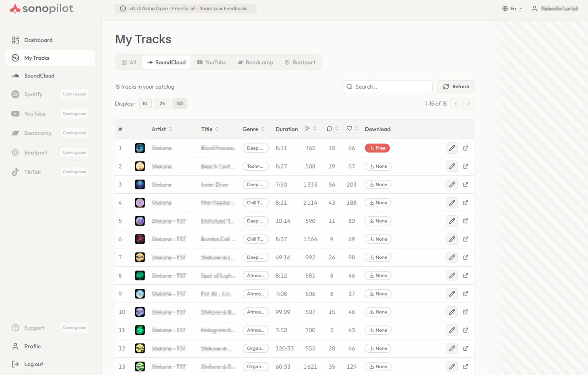Open the Dashboard from the sidebar

coord(38,40)
